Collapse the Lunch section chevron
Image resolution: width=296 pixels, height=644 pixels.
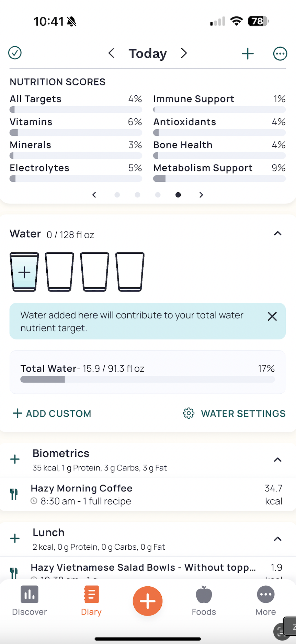277,539
